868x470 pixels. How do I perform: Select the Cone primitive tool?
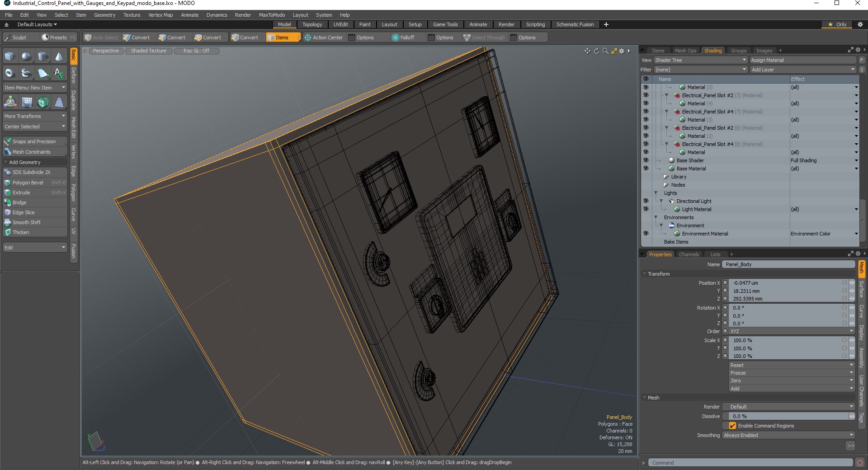[59, 56]
